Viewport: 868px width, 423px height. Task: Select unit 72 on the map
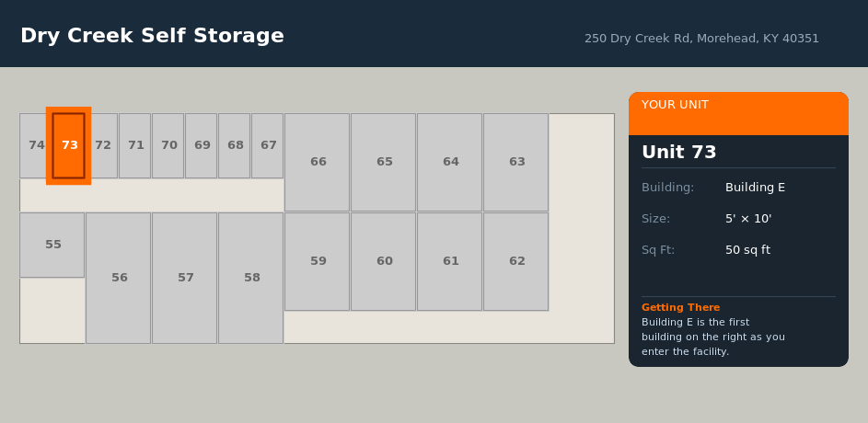click(103, 145)
